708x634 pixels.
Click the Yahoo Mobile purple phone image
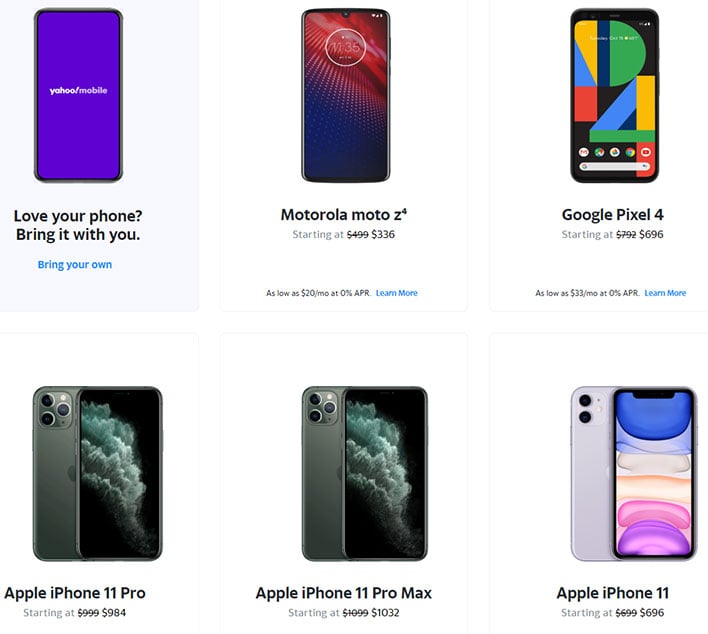[x=78, y=95]
